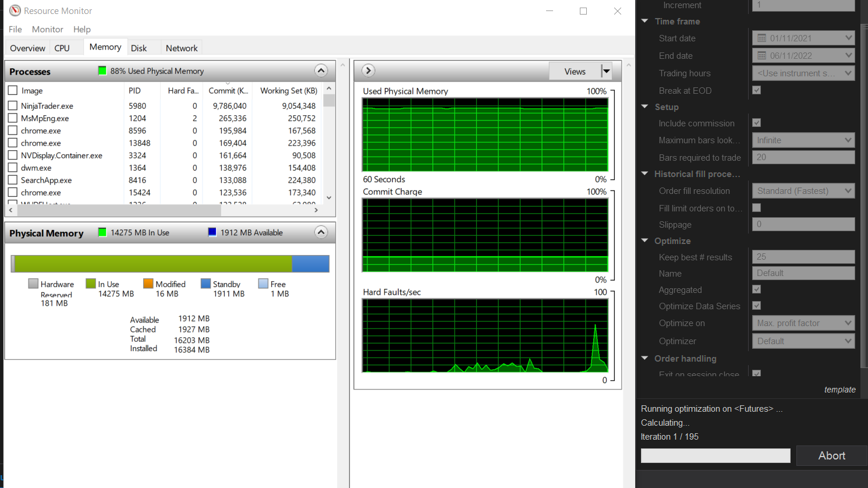The width and height of the screenshot is (868, 488).
Task: Click the orange Modified legend swatch
Action: 148,284
